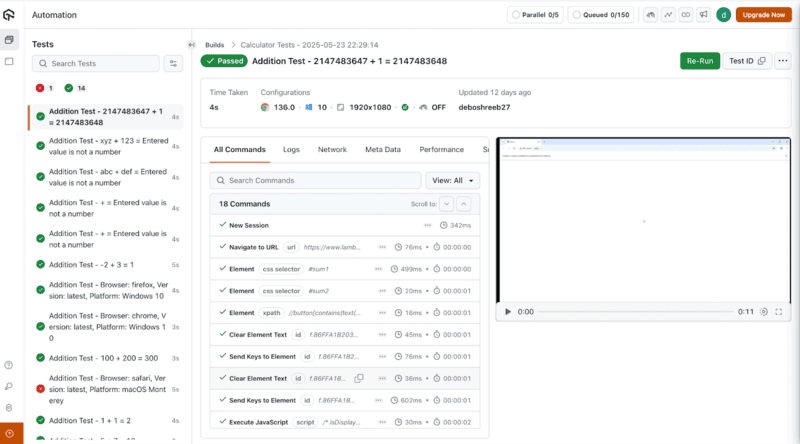Copy the Clear Element Text command id

(359, 378)
